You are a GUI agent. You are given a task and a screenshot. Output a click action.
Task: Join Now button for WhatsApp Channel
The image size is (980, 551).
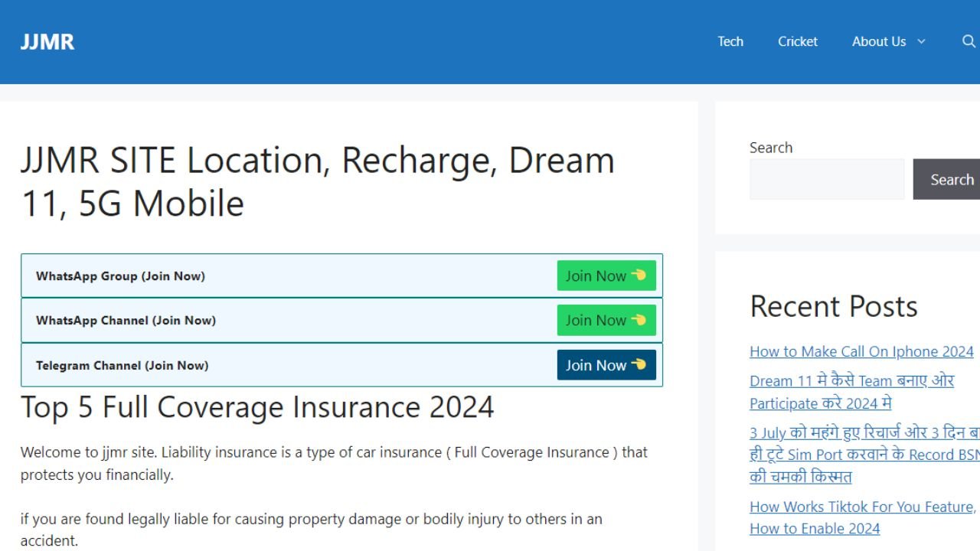(x=606, y=320)
